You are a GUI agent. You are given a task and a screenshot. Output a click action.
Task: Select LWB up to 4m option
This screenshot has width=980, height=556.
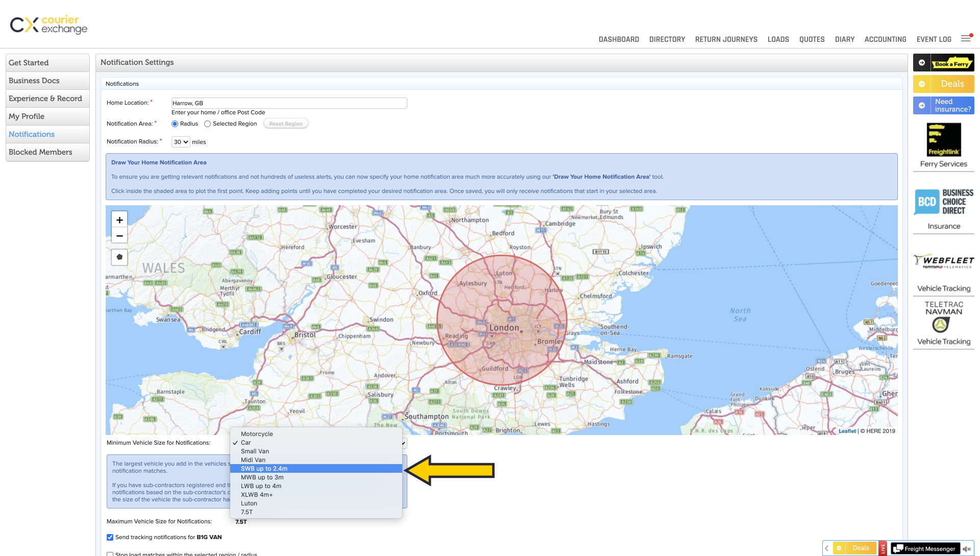click(316, 486)
